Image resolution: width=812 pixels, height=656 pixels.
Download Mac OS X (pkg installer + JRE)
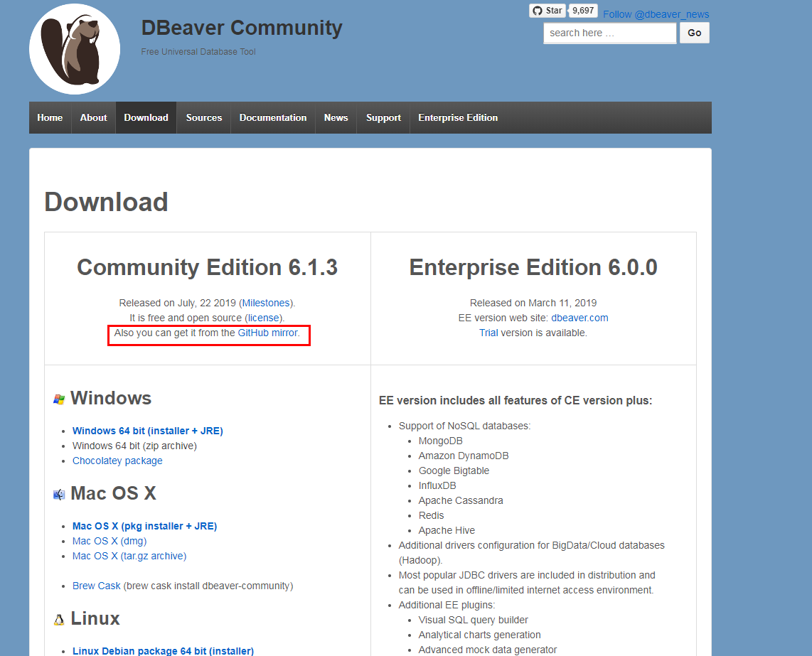pos(144,526)
